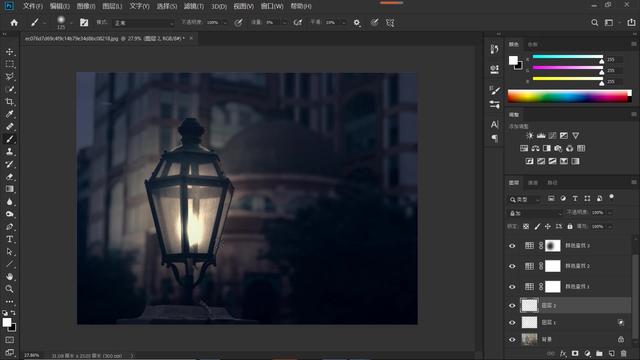Image resolution: width=640 pixels, height=360 pixels.
Task: Select the Clone Stamp tool
Action: click(9, 151)
